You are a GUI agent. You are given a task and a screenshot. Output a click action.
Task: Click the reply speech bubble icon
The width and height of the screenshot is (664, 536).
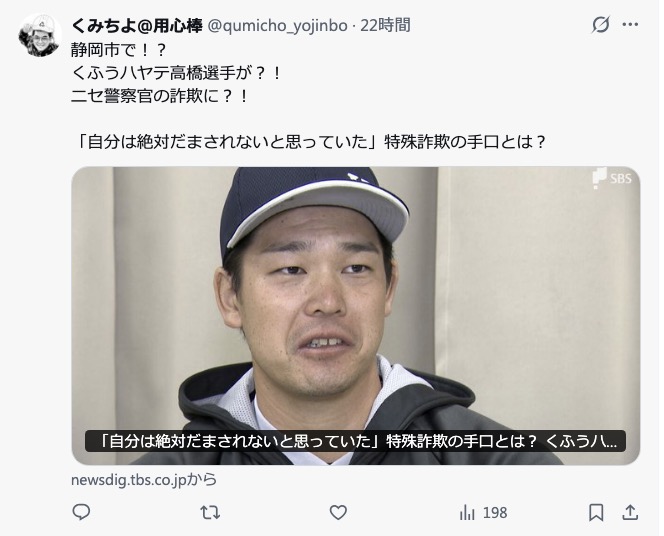tap(81, 512)
